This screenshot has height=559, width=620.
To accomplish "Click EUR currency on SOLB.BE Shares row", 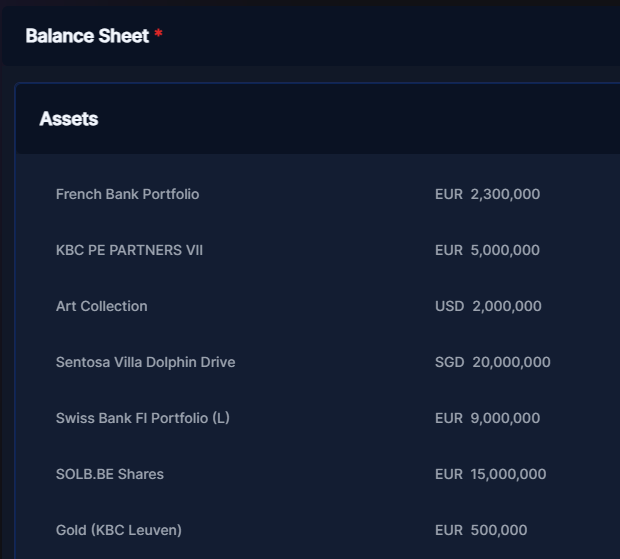I will coord(449,474).
